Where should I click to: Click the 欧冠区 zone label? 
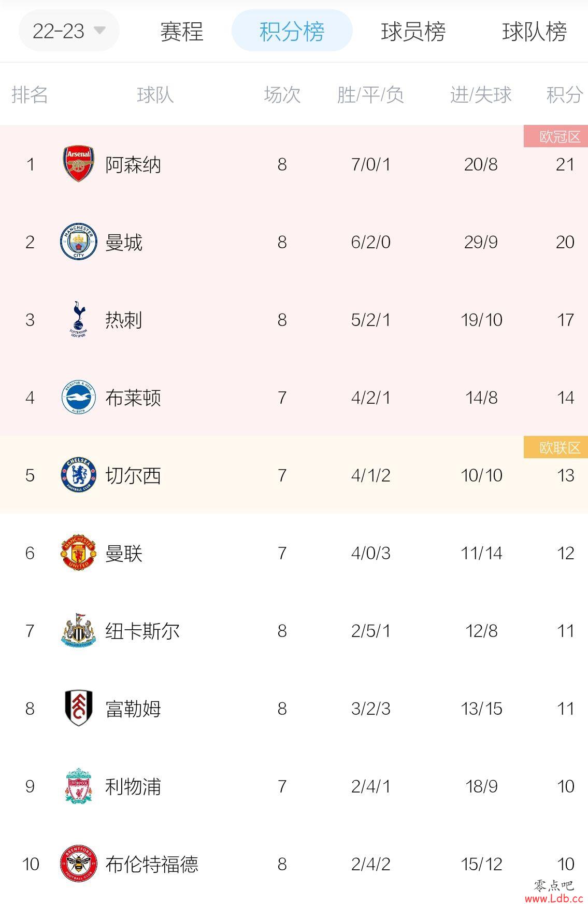(556, 136)
